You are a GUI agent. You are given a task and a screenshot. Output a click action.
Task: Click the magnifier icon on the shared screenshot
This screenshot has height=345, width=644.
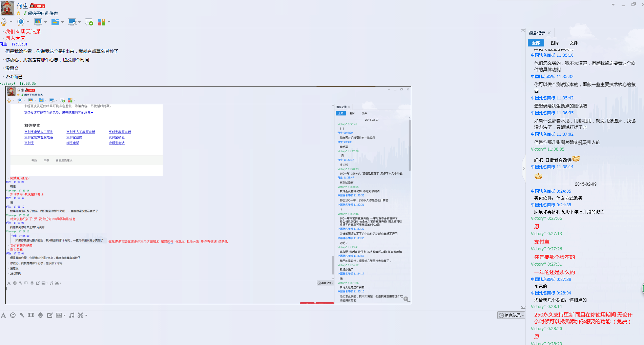coord(406,299)
